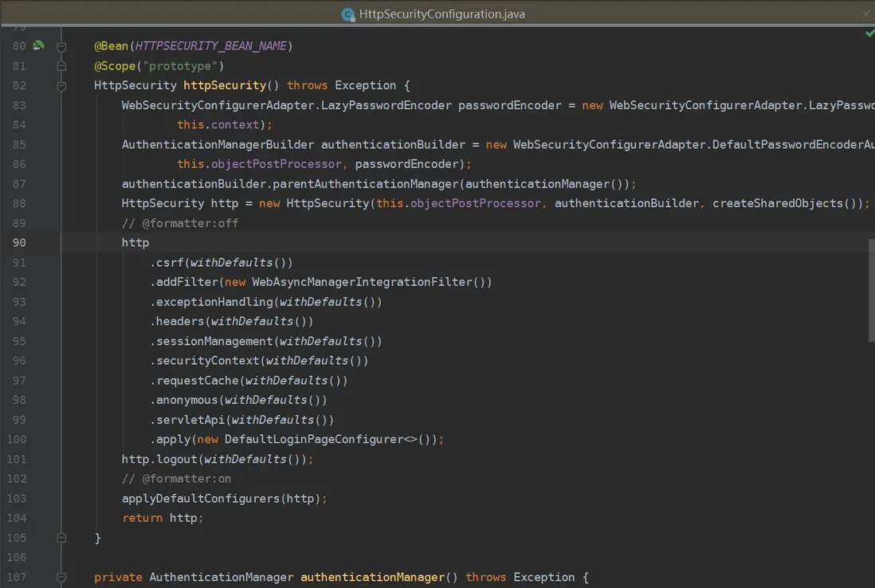Click the Java file icon in the editor tab
The width and height of the screenshot is (875, 588).
click(x=347, y=14)
